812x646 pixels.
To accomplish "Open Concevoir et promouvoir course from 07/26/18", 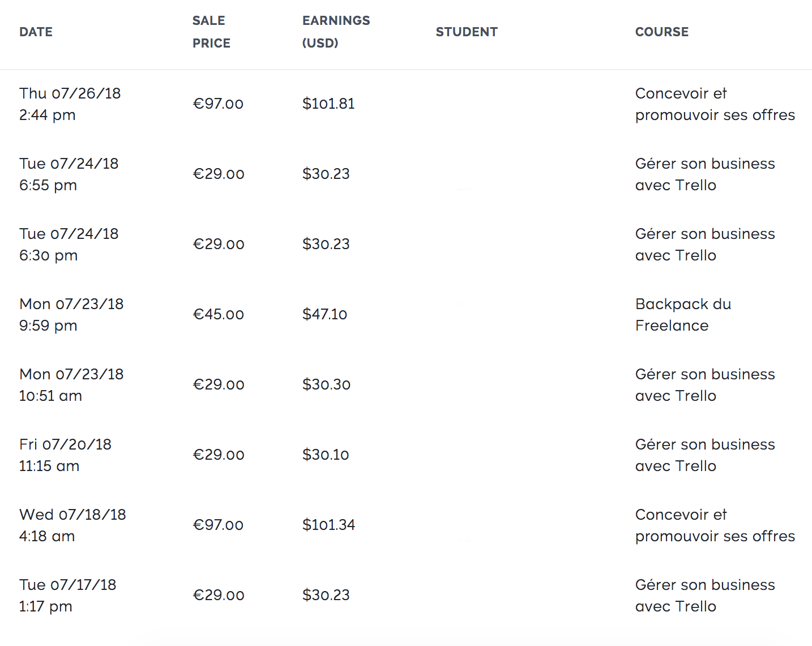I will click(x=715, y=104).
